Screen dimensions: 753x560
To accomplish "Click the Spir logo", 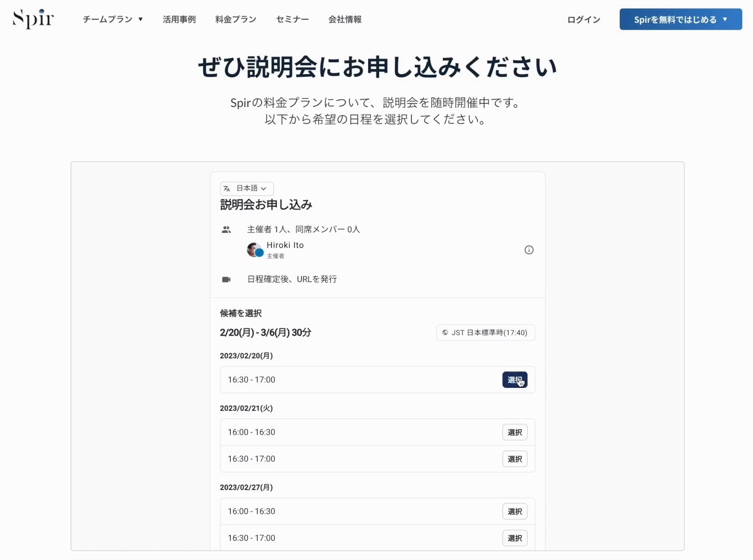I will tap(33, 19).
